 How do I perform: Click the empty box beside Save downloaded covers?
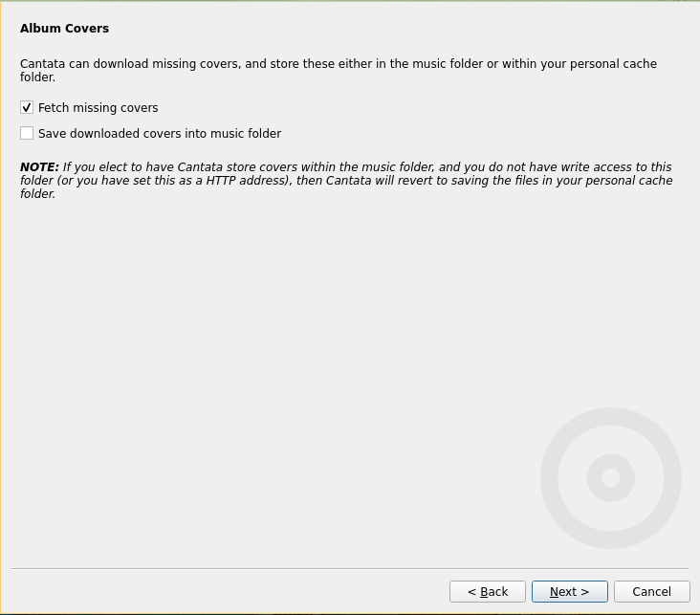[27, 134]
